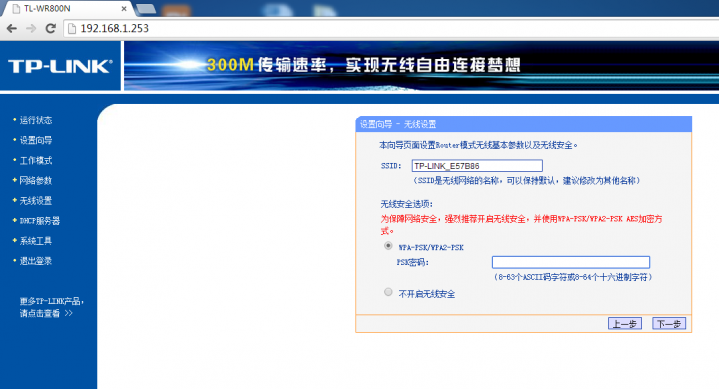Expand 网络参数 menu in sidebar
This screenshot has height=389, width=719.
point(36,181)
